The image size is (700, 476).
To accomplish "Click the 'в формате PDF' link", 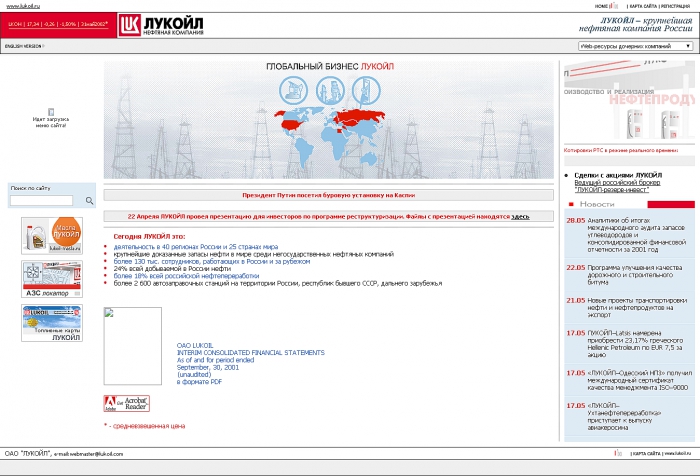I will pos(199,382).
